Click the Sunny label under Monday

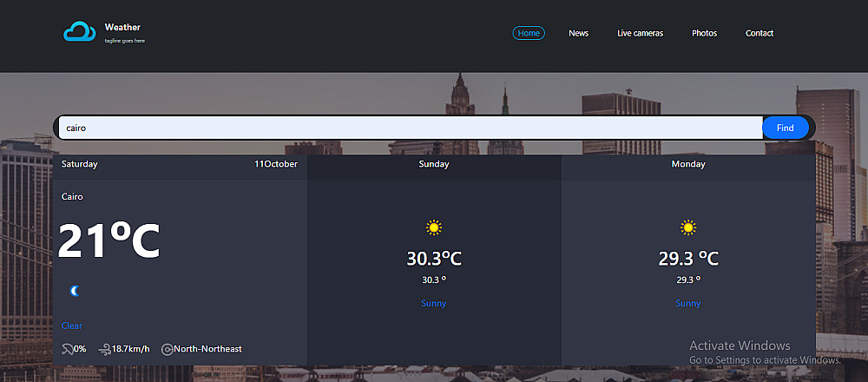[688, 303]
